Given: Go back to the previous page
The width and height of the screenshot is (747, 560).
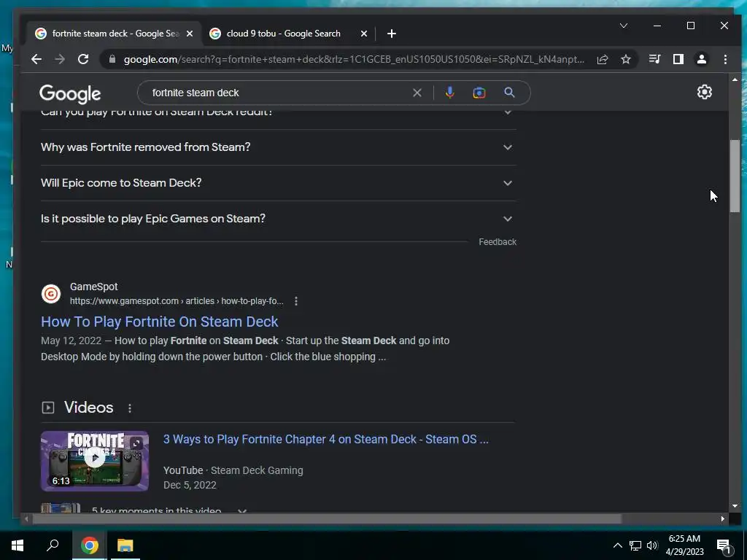Looking at the screenshot, I should (x=36, y=59).
